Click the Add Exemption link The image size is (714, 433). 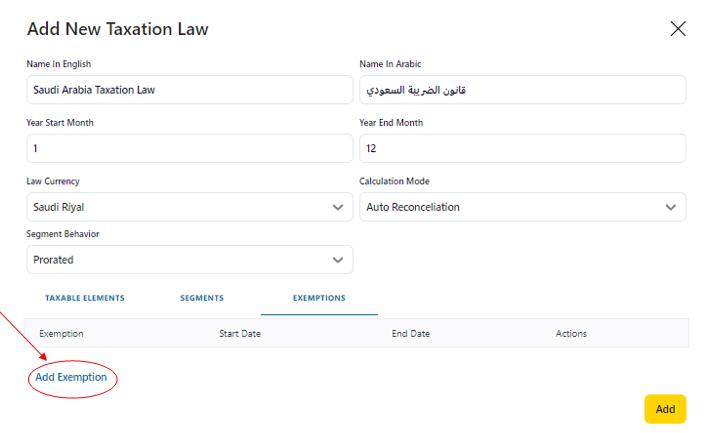coord(71,377)
